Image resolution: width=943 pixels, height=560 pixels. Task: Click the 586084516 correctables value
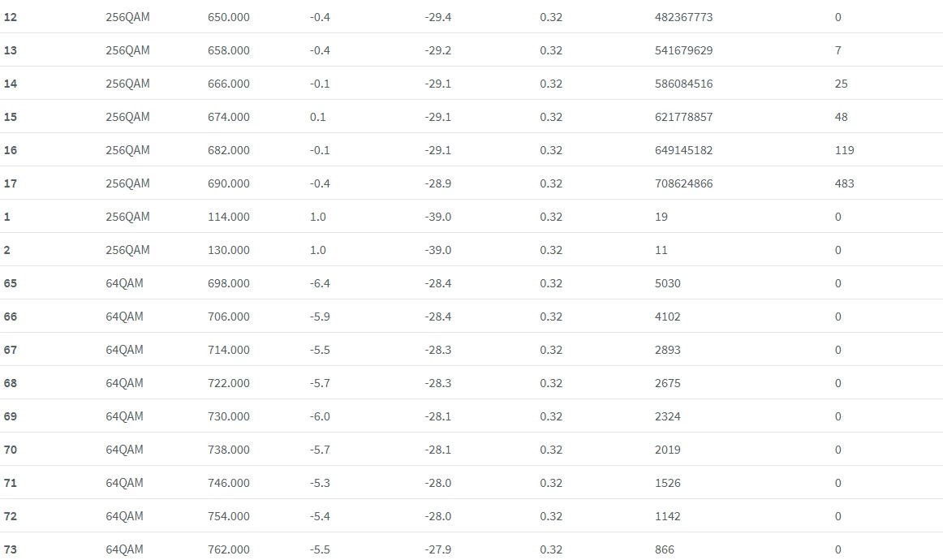(683, 84)
